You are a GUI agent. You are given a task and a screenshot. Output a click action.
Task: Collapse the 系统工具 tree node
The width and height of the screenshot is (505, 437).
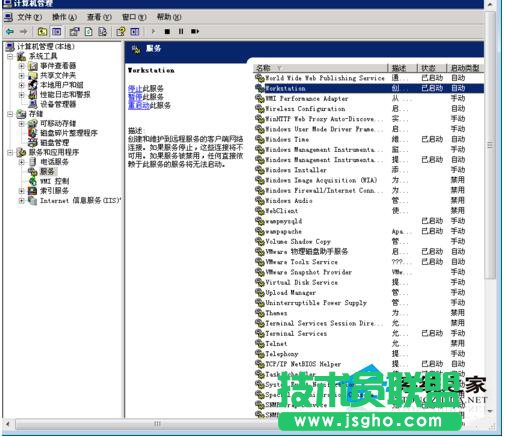tap(10, 56)
